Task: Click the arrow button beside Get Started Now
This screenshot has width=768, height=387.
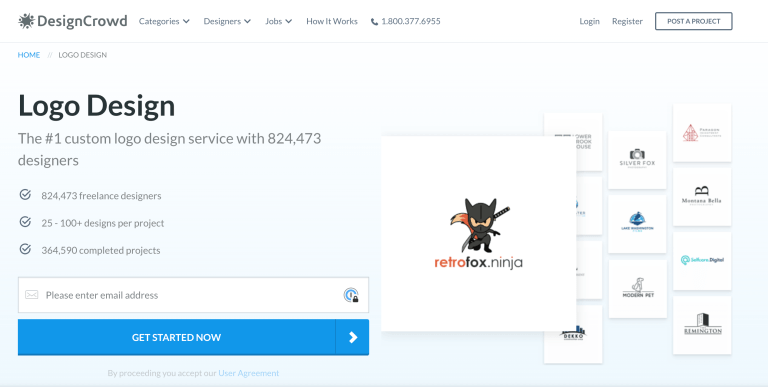Action: point(353,337)
